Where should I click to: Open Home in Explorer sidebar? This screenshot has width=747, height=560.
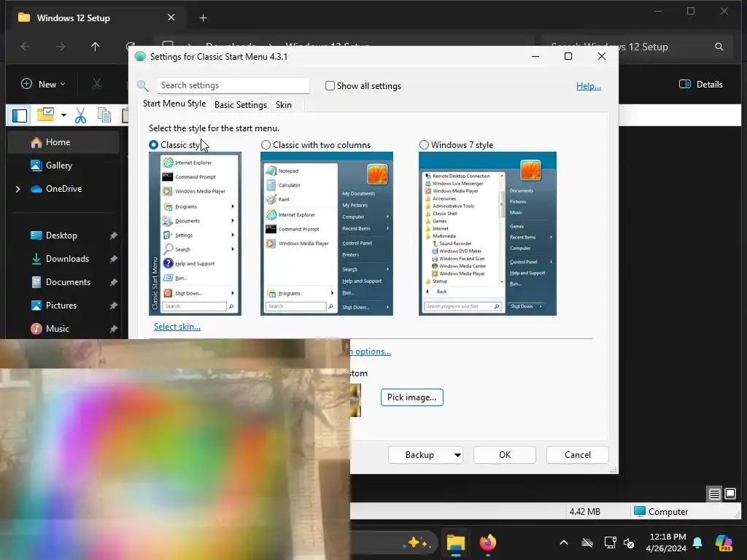coord(63,142)
